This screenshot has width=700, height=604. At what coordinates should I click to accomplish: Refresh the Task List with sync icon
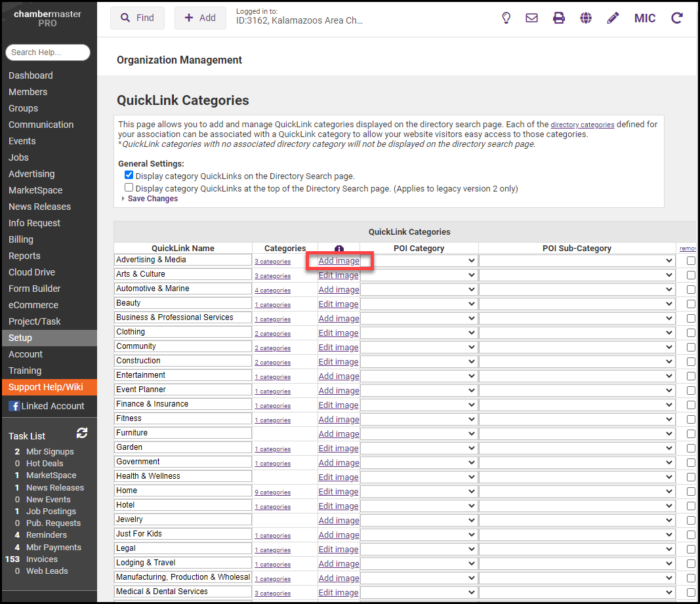[x=82, y=433]
